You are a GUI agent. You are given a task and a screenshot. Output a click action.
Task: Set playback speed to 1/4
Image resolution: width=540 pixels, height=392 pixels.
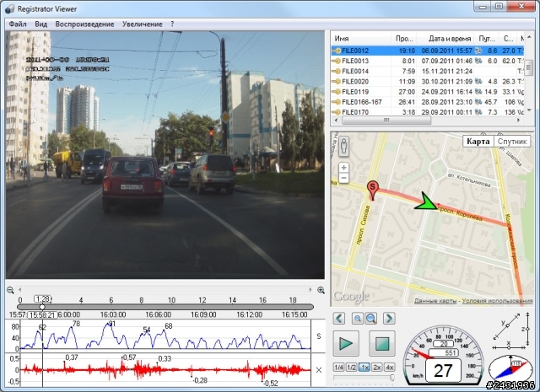pos(338,368)
